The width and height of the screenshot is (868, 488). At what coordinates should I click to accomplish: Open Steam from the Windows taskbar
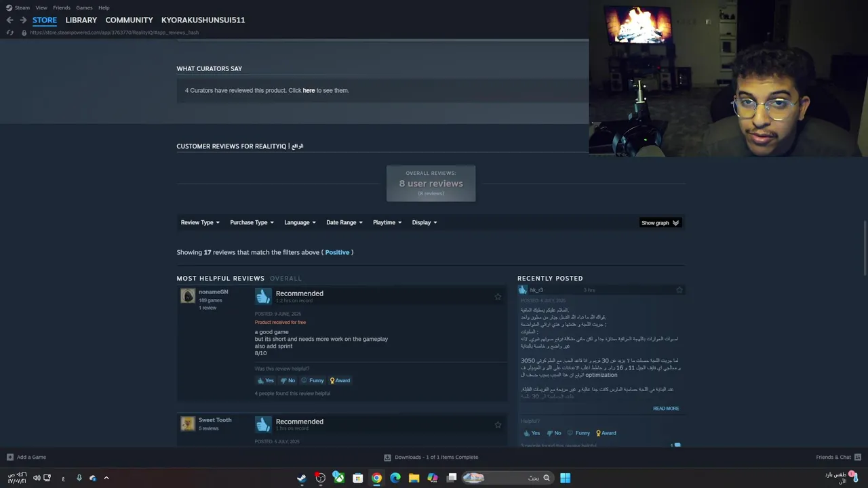coord(302,478)
